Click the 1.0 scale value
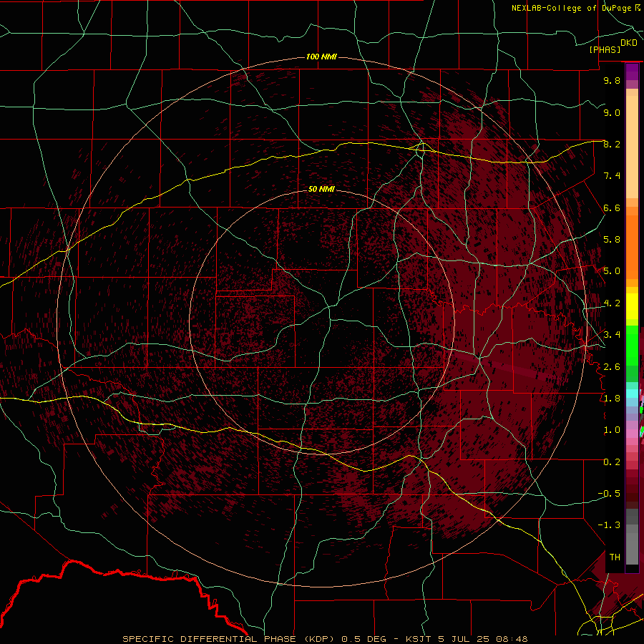 point(612,430)
